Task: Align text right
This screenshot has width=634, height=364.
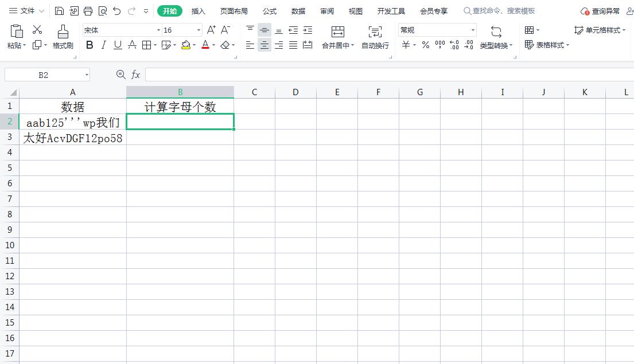Action: (279, 45)
